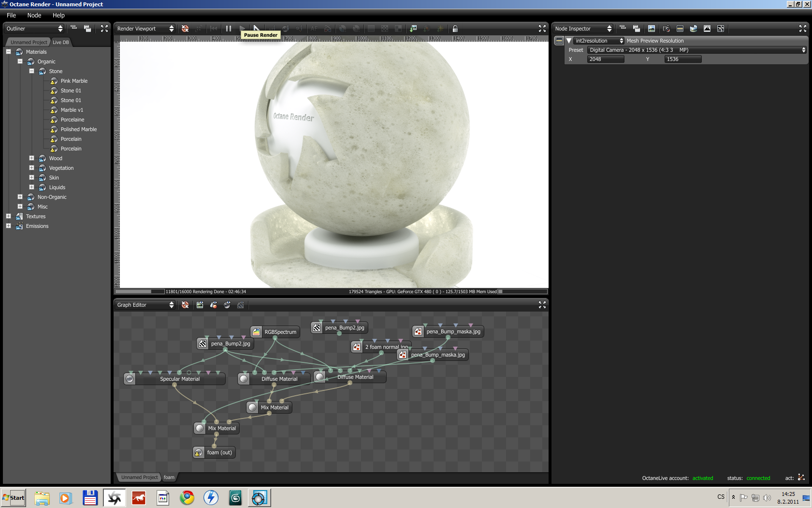
Task: Select the Unnamed Project tab in the Outliner
Action: (x=29, y=42)
